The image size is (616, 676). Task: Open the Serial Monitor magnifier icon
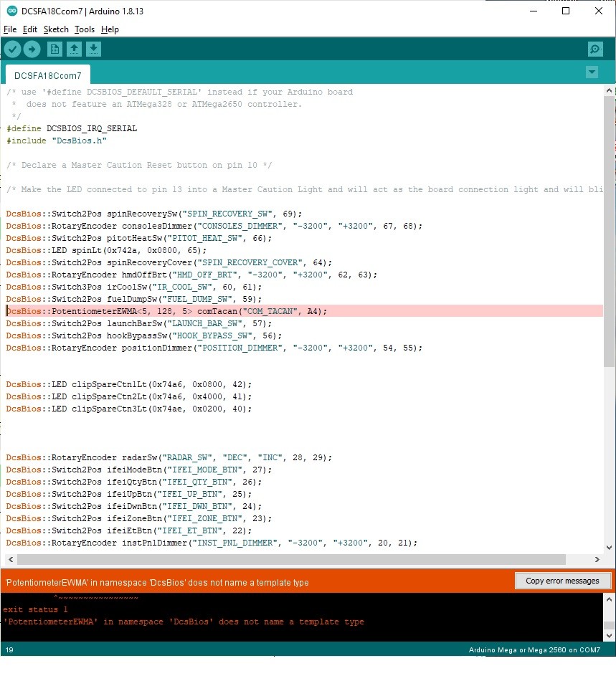pyautogui.click(x=595, y=49)
